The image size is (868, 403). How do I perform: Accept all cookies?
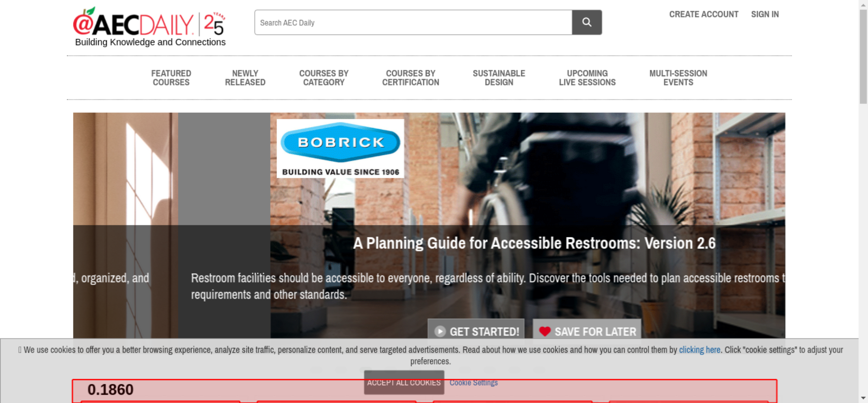404,382
